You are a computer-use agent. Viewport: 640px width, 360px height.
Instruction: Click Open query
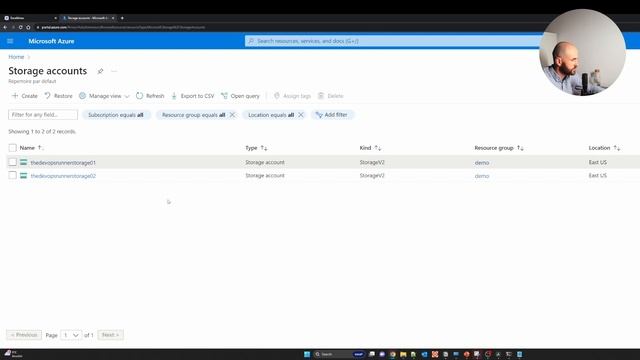(x=240, y=96)
